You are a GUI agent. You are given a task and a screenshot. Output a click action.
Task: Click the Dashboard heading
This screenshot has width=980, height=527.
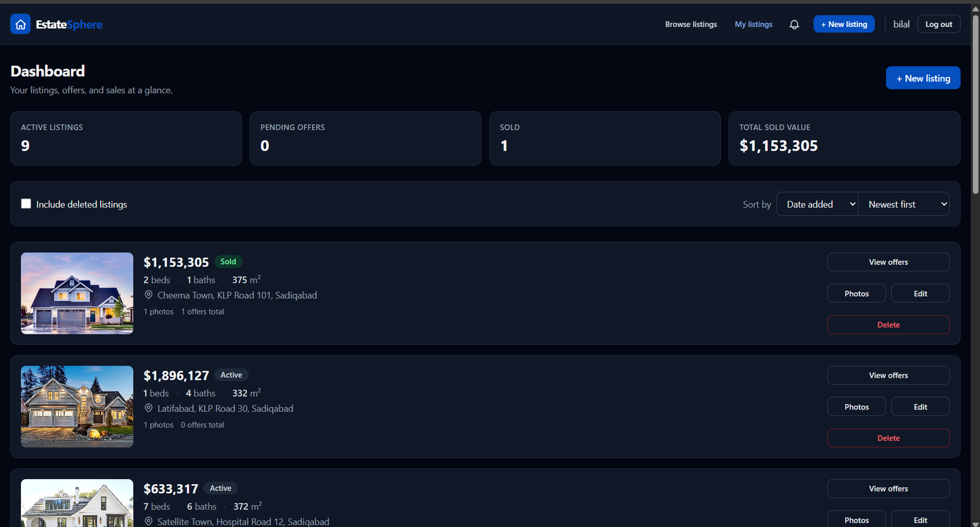(x=48, y=71)
